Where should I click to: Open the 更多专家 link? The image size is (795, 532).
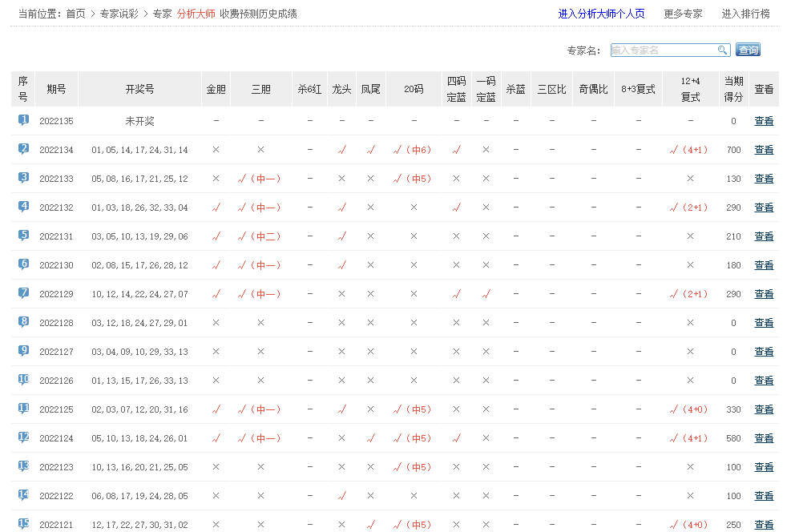[x=683, y=14]
